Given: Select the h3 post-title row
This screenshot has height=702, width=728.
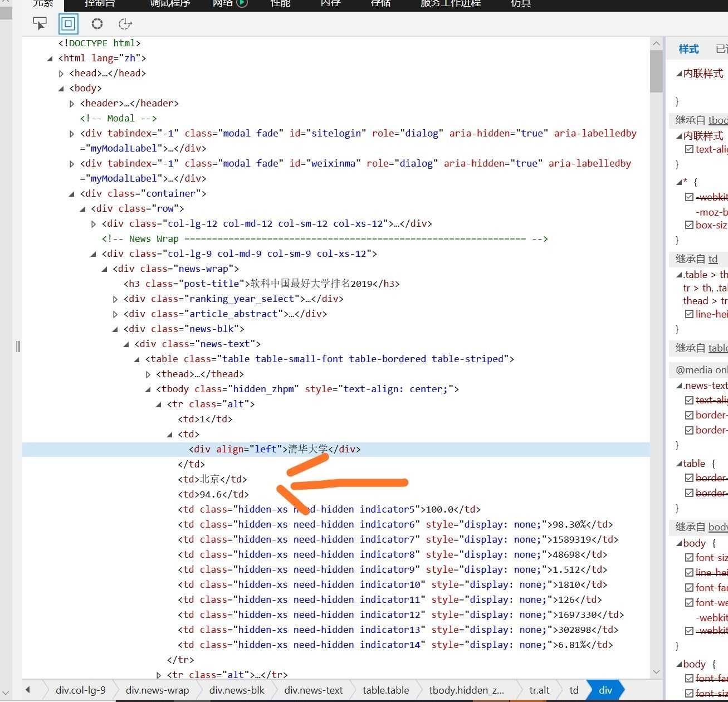Looking at the screenshot, I should [261, 284].
